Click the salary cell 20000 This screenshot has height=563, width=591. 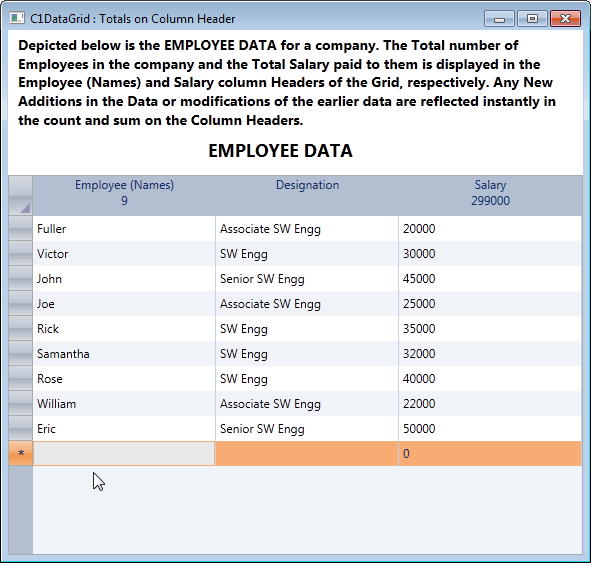tap(490, 228)
